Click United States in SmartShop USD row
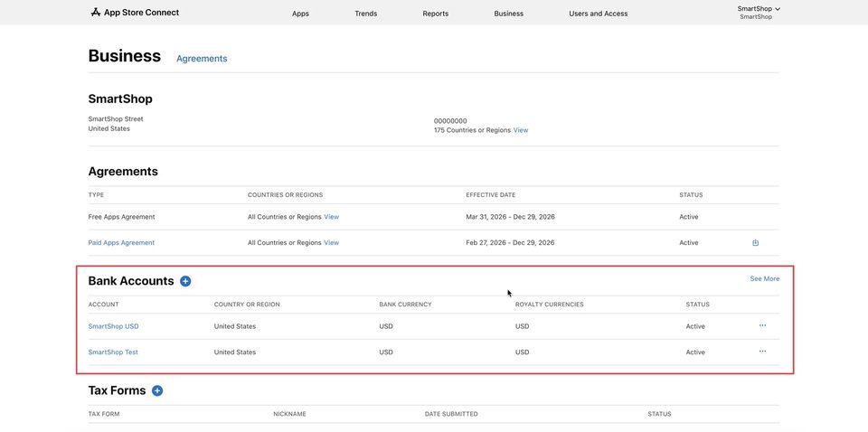868x432 pixels. pyautogui.click(x=235, y=326)
